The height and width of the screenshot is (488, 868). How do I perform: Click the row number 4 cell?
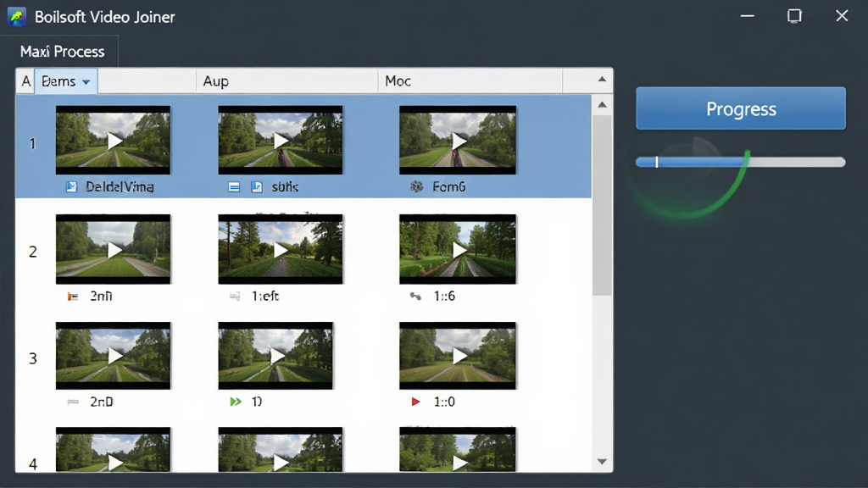click(33, 463)
